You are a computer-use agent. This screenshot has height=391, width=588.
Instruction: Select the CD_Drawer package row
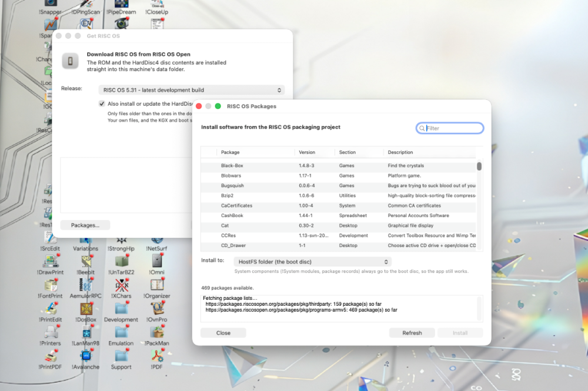point(338,246)
